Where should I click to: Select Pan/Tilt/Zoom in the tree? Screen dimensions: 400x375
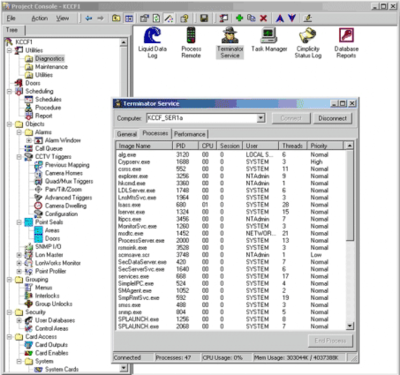click(x=63, y=189)
